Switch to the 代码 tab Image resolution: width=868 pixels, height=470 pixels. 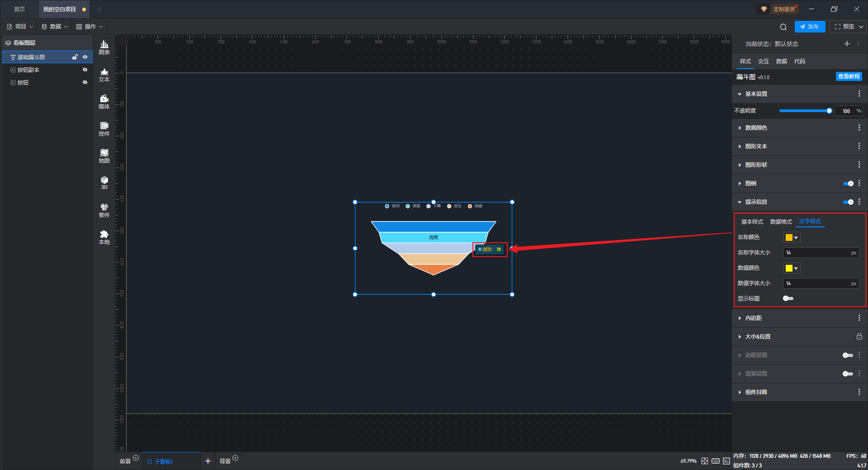[799, 61]
